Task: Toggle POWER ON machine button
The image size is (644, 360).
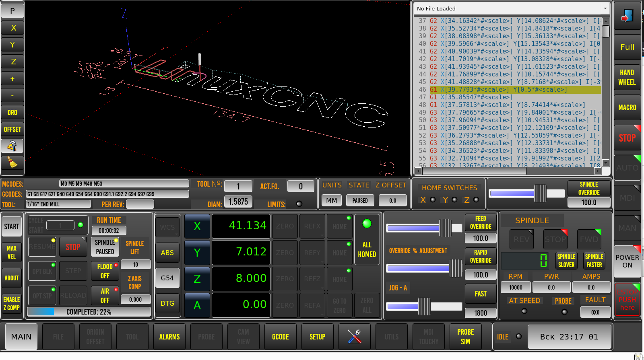Action: 627,261
